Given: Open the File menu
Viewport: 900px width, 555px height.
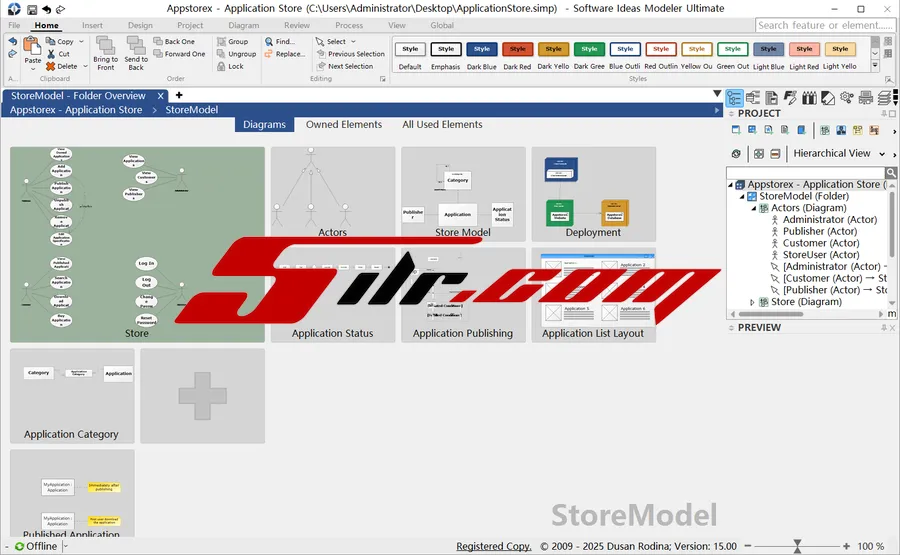Looking at the screenshot, I should (14, 25).
